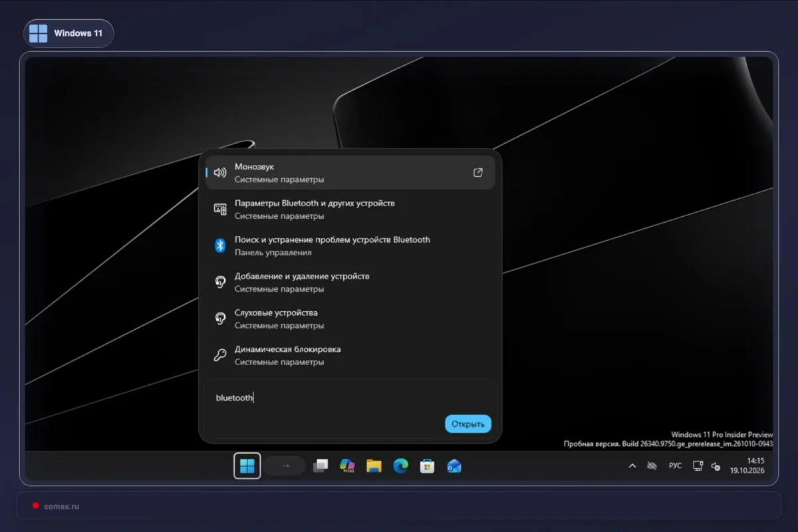Click the taskbar search pill
The width and height of the screenshot is (798, 532).
[x=285, y=466]
